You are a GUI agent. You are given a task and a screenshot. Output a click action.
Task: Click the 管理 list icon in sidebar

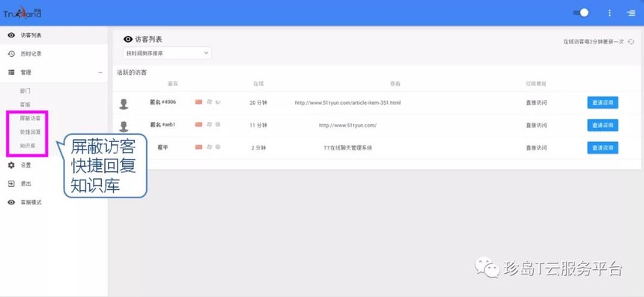[x=11, y=73]
